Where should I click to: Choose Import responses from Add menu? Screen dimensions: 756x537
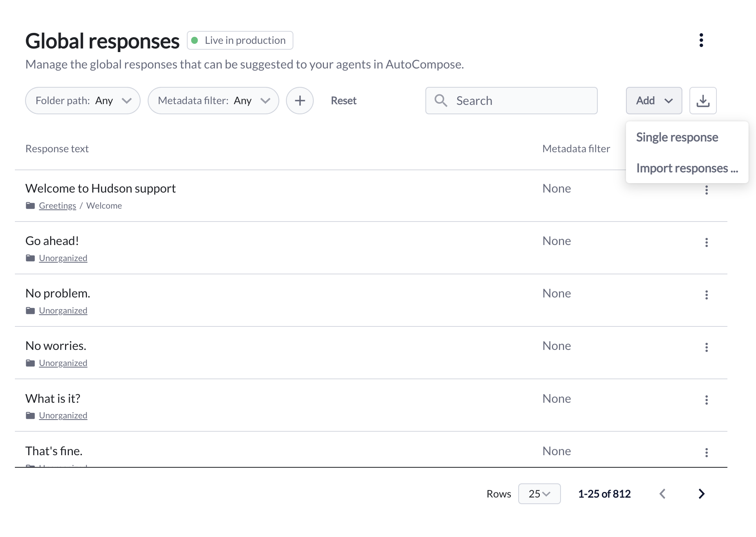[687, 168]
